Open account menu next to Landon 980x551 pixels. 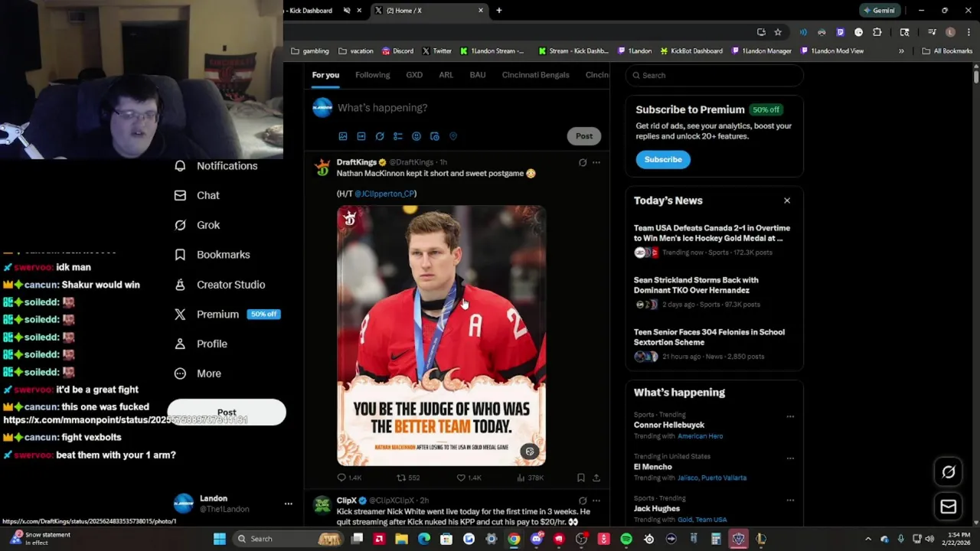[288, 504]
